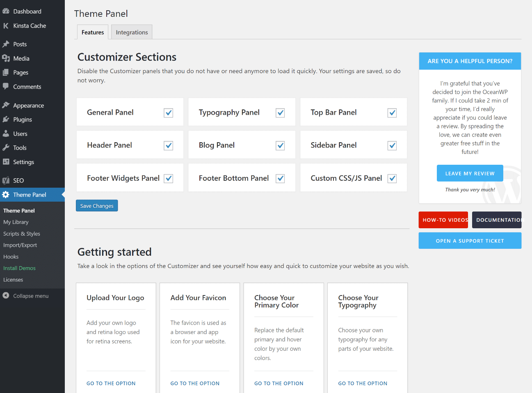Click the Thank you very much text

point(470,190)
